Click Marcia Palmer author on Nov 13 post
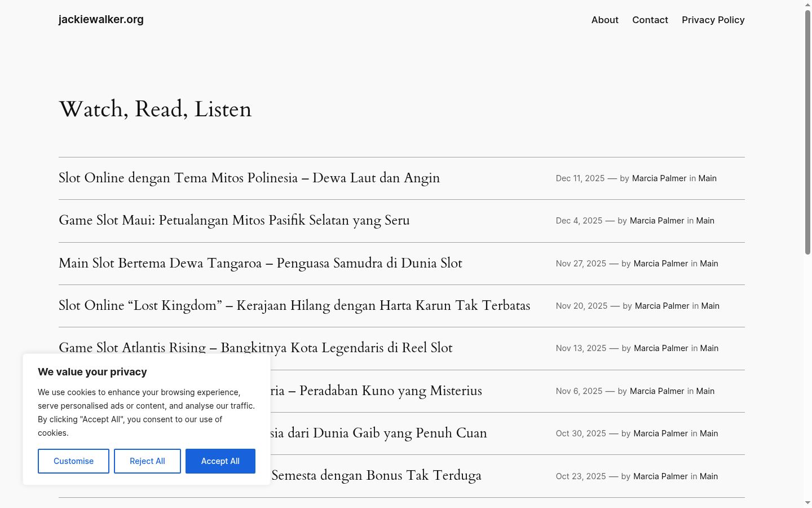 (661, 348)
